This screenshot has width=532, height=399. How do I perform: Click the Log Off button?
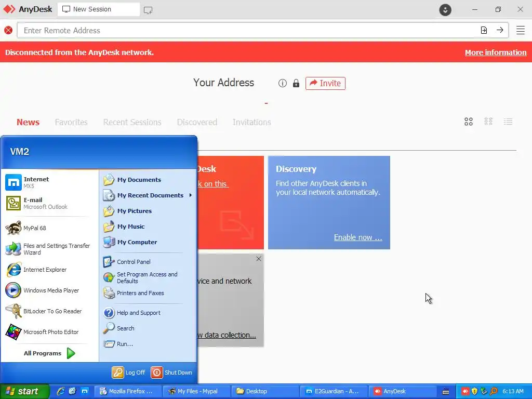(x=129, y=373)
